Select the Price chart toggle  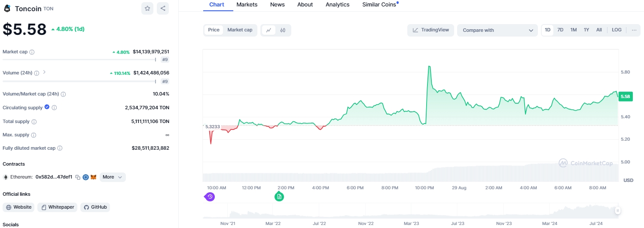point(214,30)
